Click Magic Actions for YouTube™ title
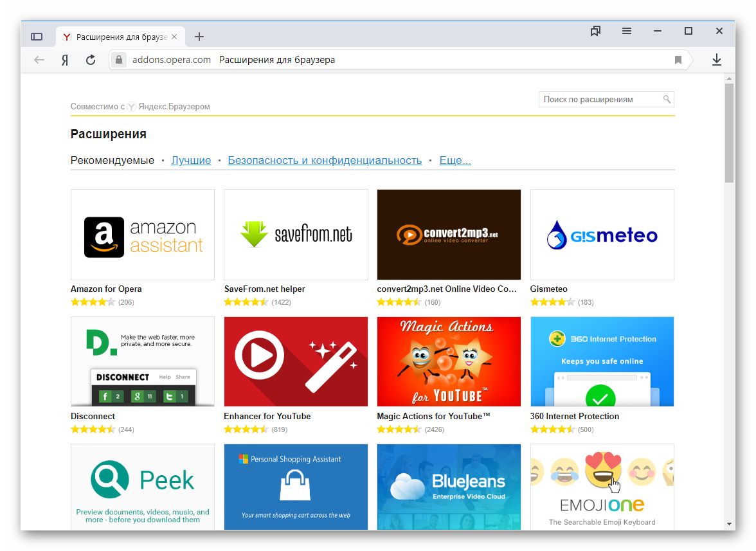The width and height of the screenshot is (756, 551). [433, 416]
